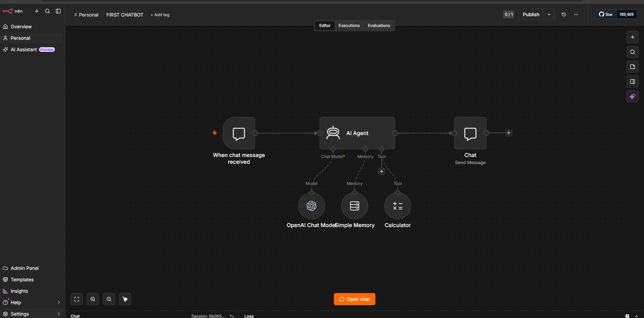The height and width of the screenshot is (318, 644).
Task: Click the GitHub Star button
Action: 606,14
